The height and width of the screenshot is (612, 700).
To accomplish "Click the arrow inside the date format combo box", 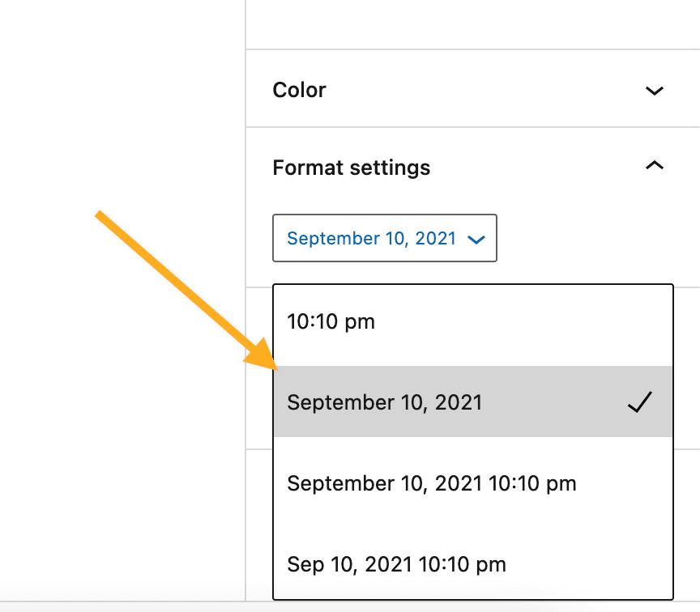I will pyautogui.click(x=476, y=238).
